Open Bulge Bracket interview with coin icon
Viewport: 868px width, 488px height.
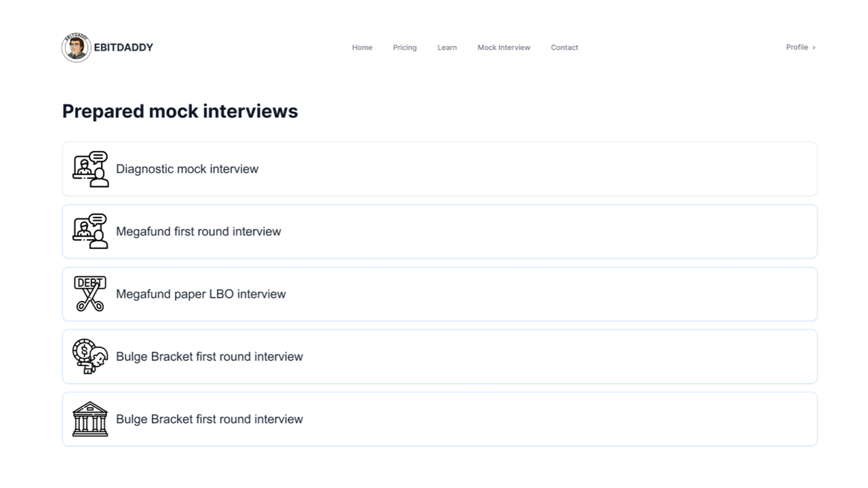[439, 357]
